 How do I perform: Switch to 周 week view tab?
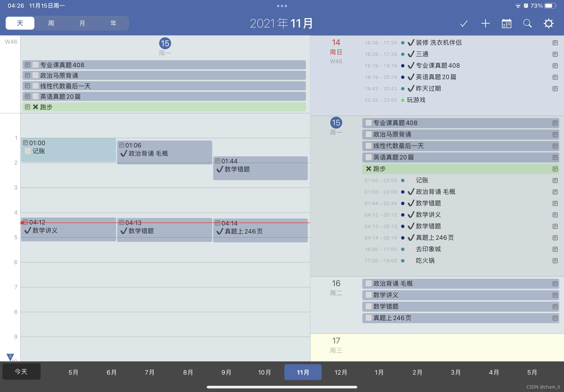51,23
